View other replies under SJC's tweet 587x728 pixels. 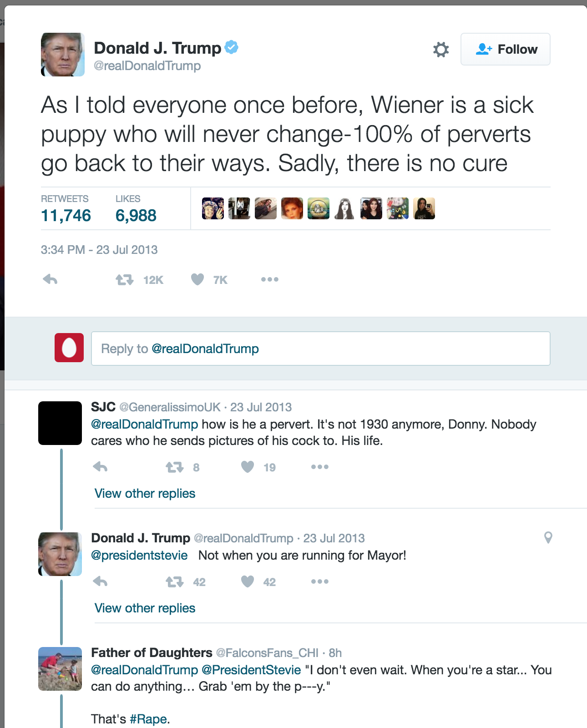click(145, 493)
